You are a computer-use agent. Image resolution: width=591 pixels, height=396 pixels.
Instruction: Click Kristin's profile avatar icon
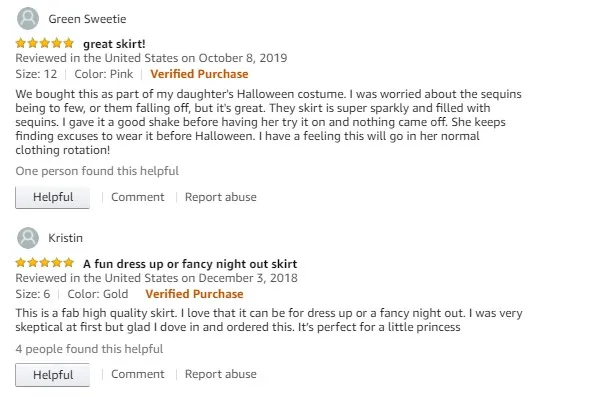coord(28,238)
